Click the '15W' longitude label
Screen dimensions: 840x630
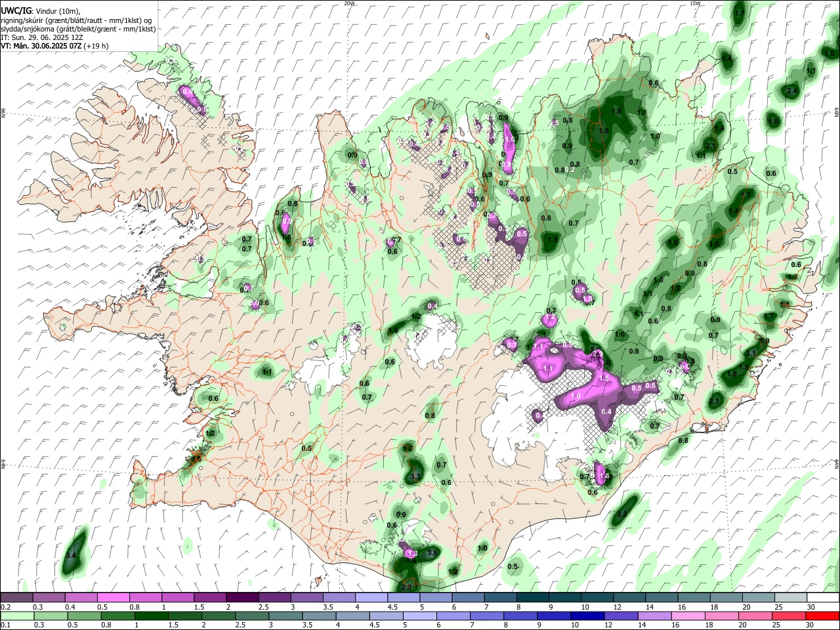click(695, 3)
